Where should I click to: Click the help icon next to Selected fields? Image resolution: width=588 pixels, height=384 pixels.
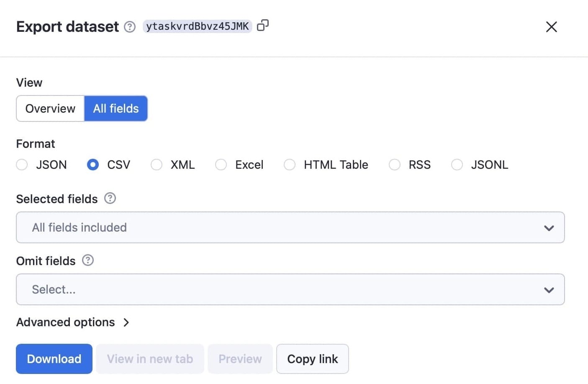click(x=110, y=198)
